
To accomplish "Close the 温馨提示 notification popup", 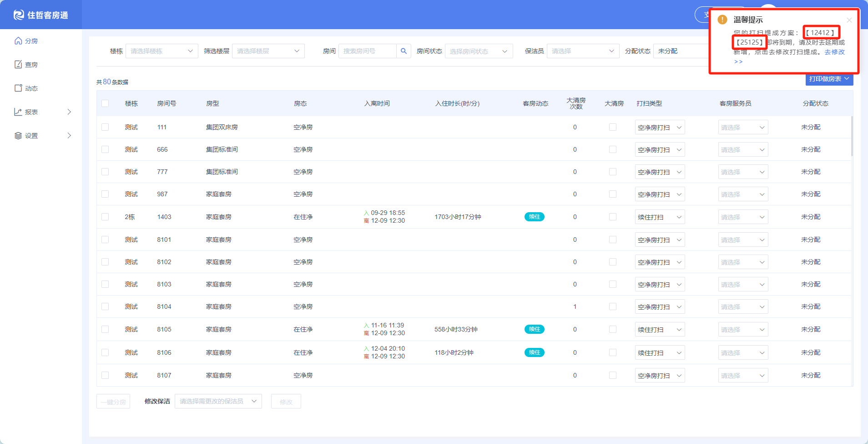I will pyautogui.click(x=849, y=20).
